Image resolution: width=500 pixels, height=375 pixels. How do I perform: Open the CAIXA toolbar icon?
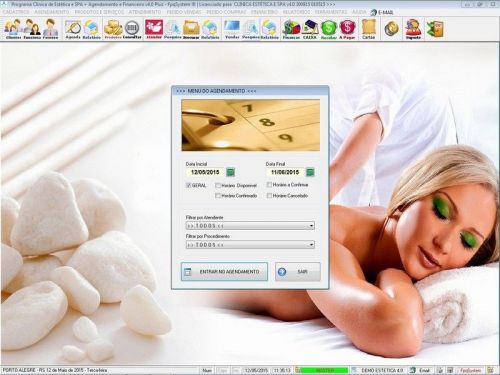(x=310, y=29)
